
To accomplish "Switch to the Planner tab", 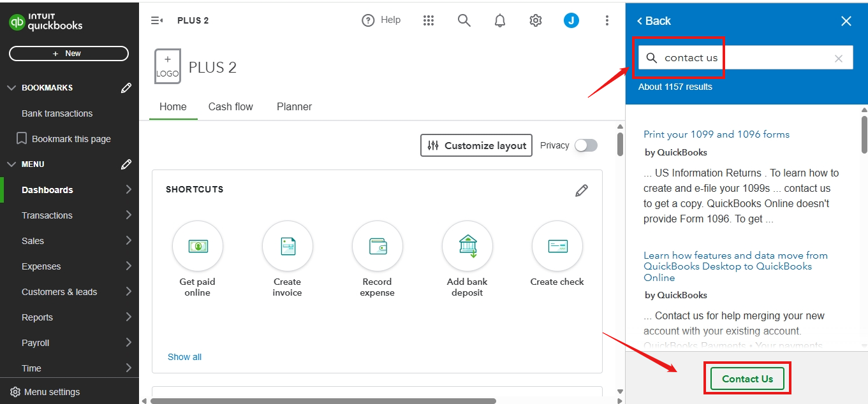I will (294, 106).
